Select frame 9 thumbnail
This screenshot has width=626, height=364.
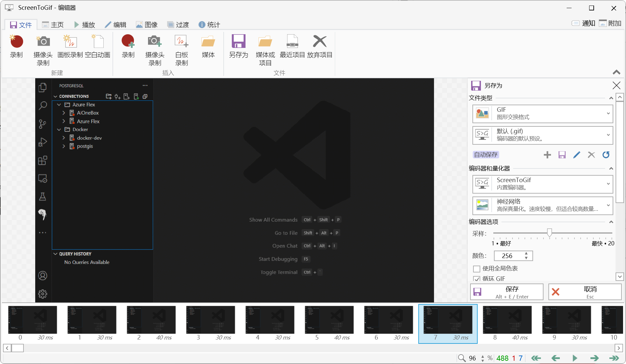tap(566, 324)
